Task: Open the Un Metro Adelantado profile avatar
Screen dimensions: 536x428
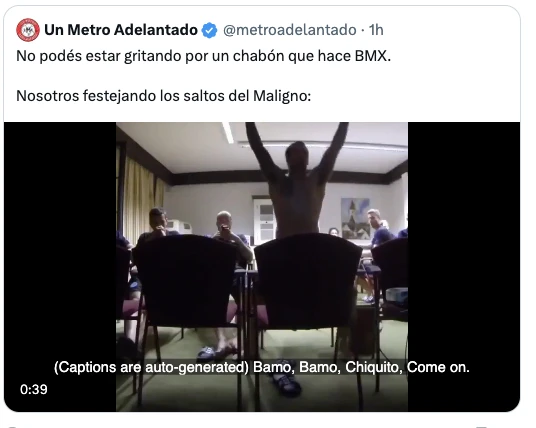Action: coord(28,30)
